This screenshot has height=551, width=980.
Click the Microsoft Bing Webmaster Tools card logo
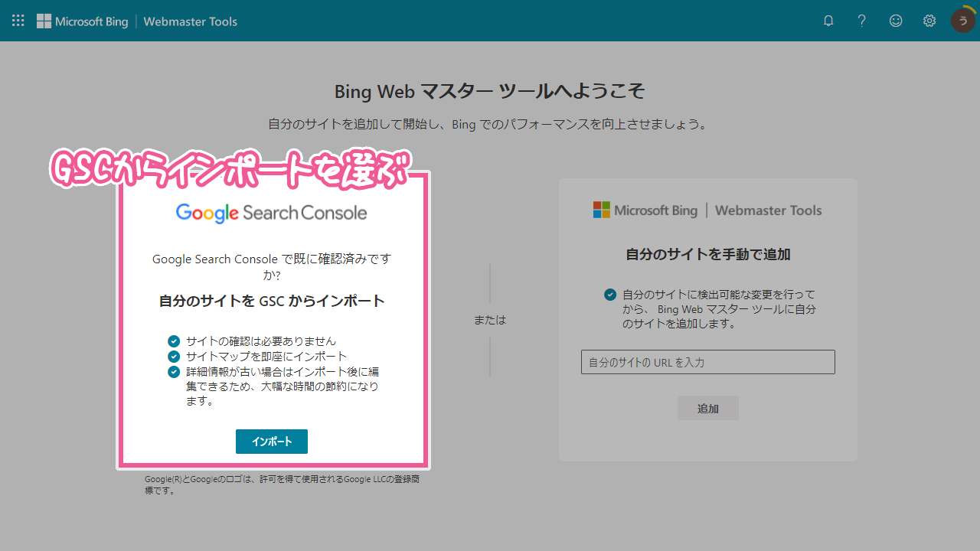pyautogui.click(x=707, y=210)
